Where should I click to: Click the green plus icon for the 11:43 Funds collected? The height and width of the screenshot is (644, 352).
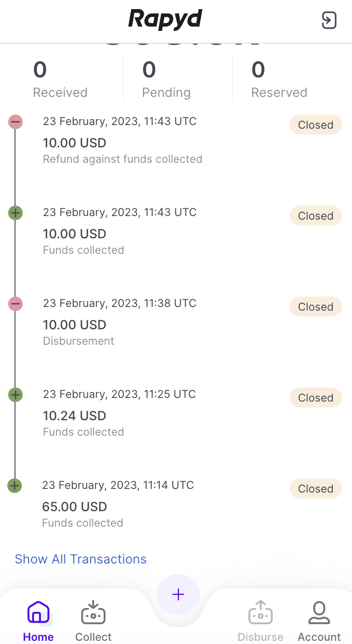(x=15, y=213)
